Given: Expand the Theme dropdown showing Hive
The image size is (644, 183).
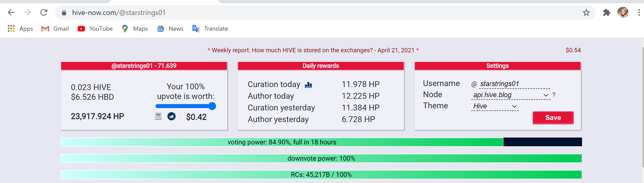Looking at the screenshot, I should click(x=495, y=106).
